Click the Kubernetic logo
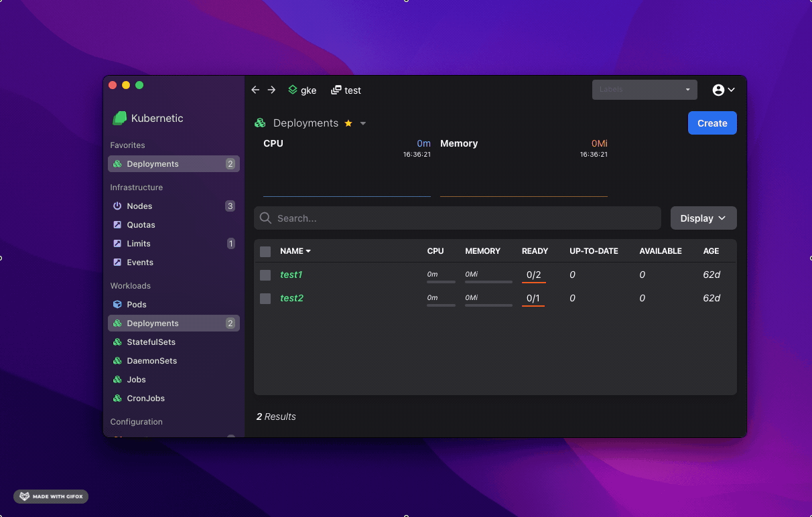Image resolution: width=812 pixels, height=517 pixels. [x=120, y=118]
